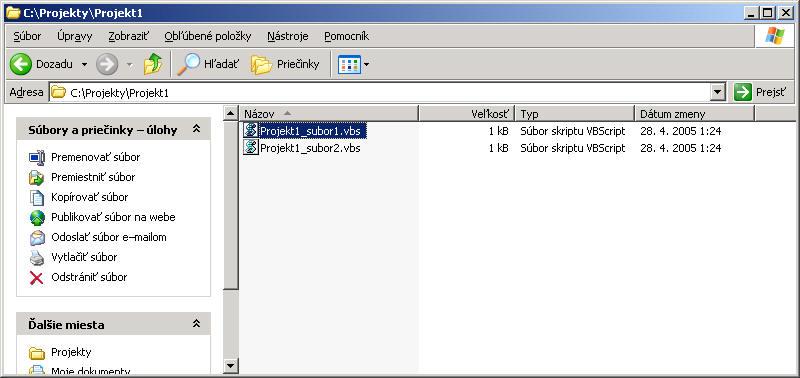The height and width of the screenshot is (378, 800).
Task: Open the Obľúbené položky menu
Action: 208,36
